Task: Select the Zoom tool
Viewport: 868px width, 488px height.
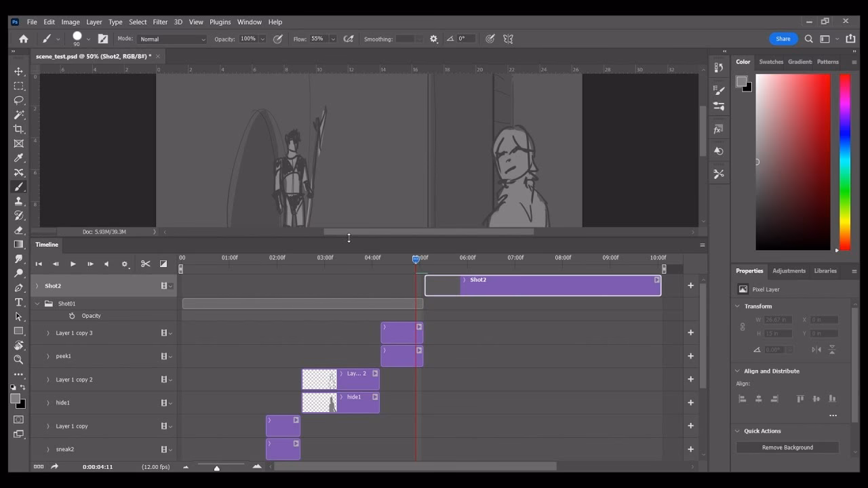Action: pyautogui.click(x=18, y=359)
